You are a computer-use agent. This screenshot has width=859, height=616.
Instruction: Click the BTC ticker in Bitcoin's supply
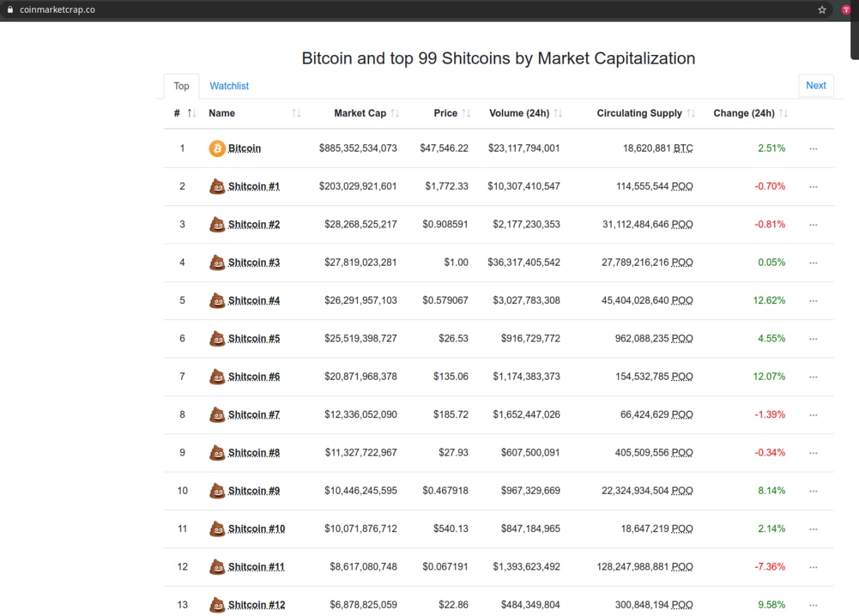683,148
